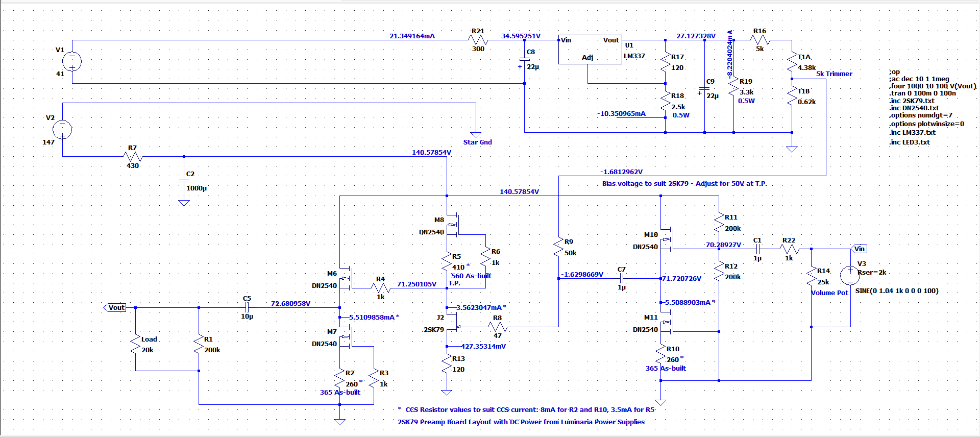Click the ';ac dec 10 1 1meg' comment
The width and height of the screenshot is (980, 437).
click(x=919, y=79)
